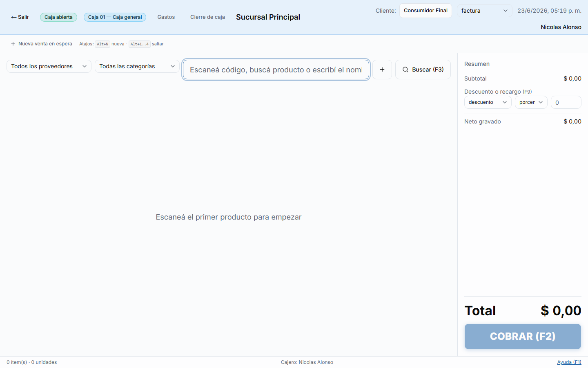
Task: Click Nueva venta en espera
Action: tap(41, 44)
